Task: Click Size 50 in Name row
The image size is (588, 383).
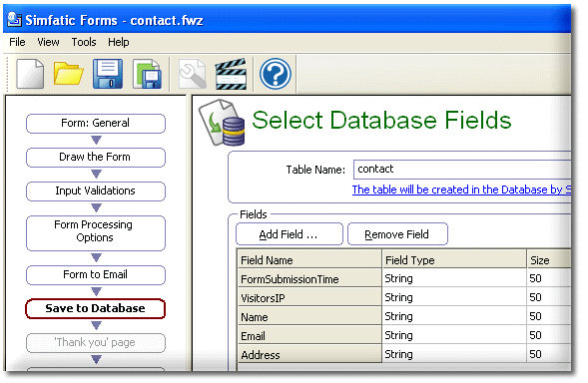Action: click(x=549, y=316)
